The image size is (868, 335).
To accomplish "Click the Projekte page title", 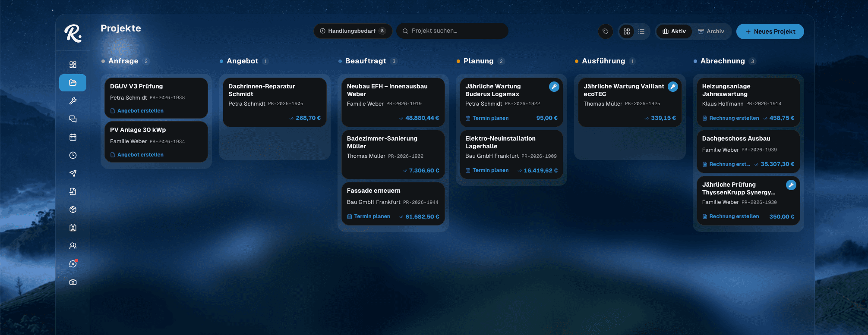I will [121, 28].
